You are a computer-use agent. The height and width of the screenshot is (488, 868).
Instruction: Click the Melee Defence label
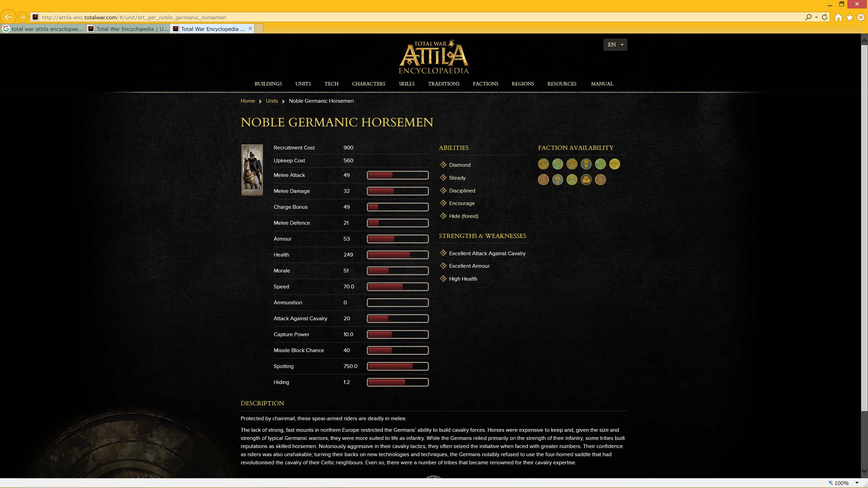(x=292, y=223)
